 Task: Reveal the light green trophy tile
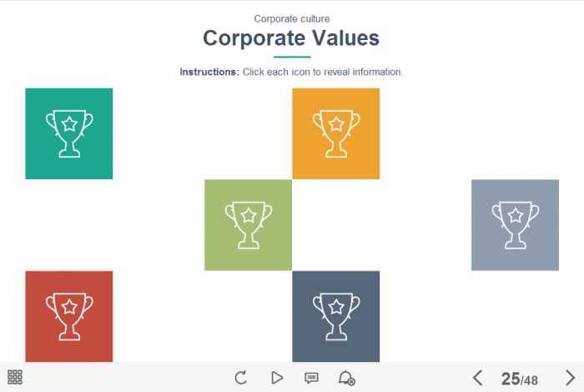point(248,225)
